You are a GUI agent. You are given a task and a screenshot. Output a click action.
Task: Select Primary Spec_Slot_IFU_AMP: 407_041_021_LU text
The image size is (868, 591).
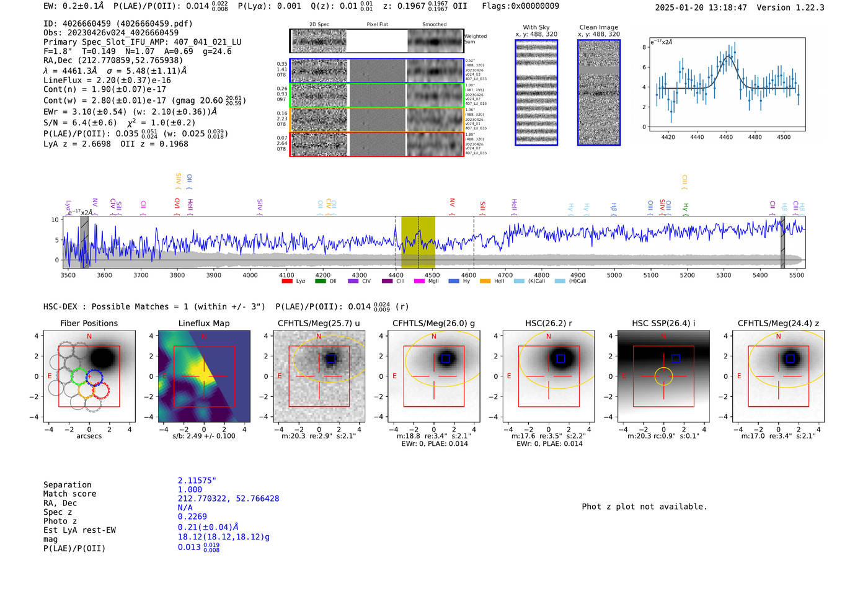tap(143, 42)
